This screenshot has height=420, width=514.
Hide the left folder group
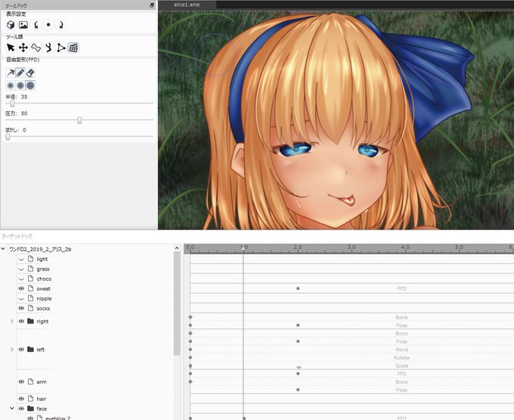tap(21, 349)
